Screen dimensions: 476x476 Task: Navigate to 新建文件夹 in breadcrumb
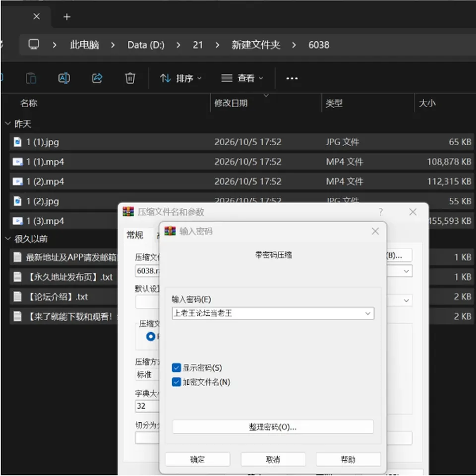(256, 45)
